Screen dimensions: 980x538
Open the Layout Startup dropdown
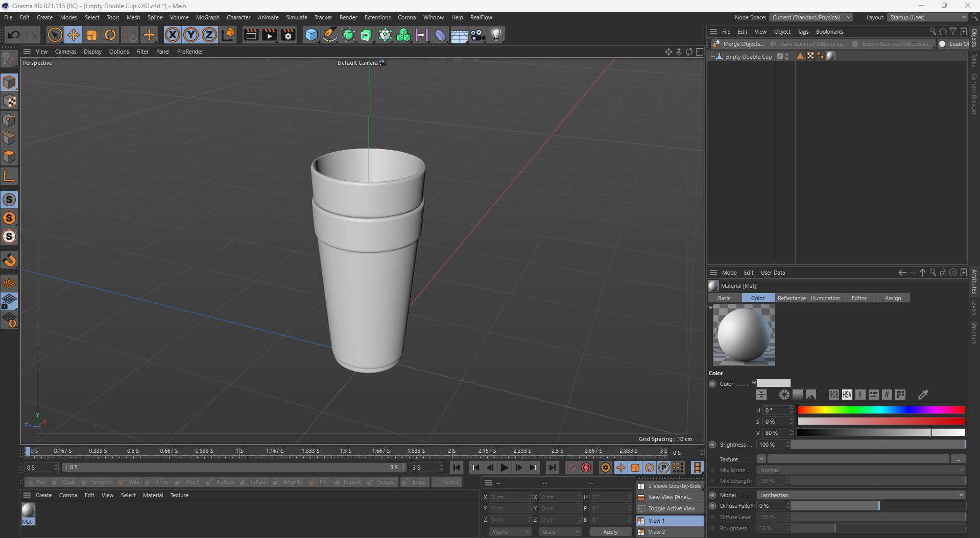[x=928, y=17]
